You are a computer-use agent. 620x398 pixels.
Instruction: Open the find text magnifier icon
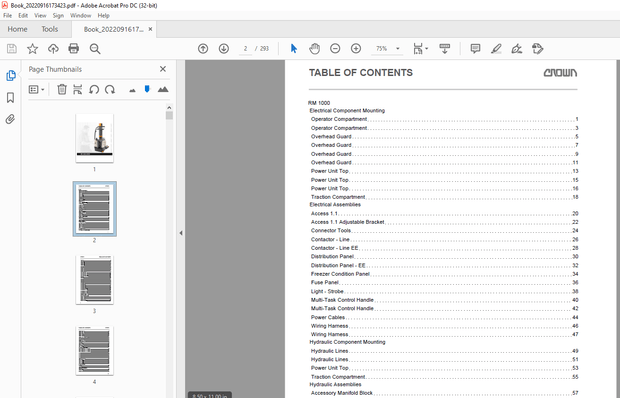tap(95, 49)
